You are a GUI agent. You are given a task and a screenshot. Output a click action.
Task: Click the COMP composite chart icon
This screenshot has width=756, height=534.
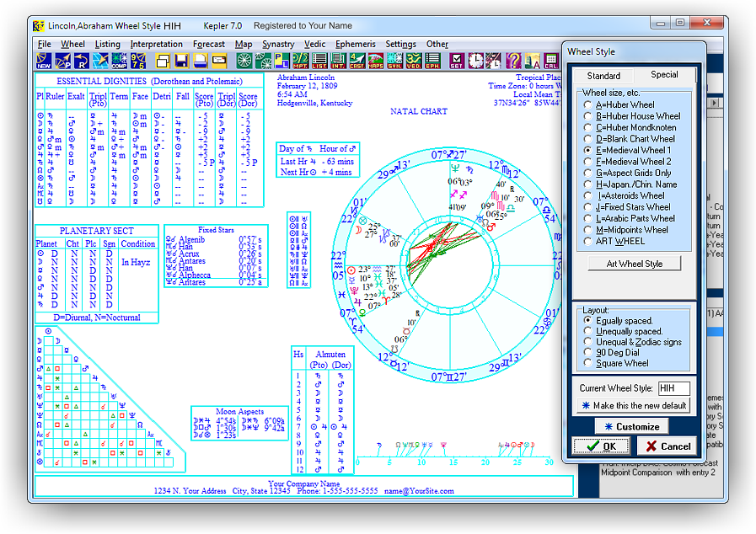[120, 61]
